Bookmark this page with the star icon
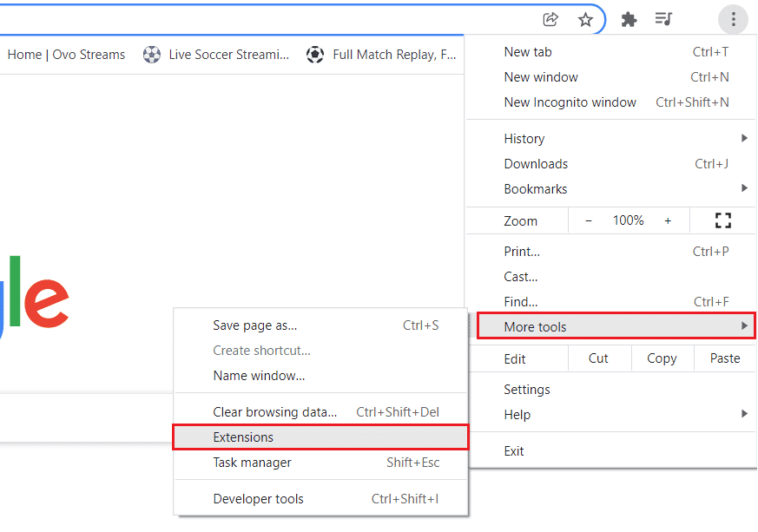The image size is (758, 532). 585,19
